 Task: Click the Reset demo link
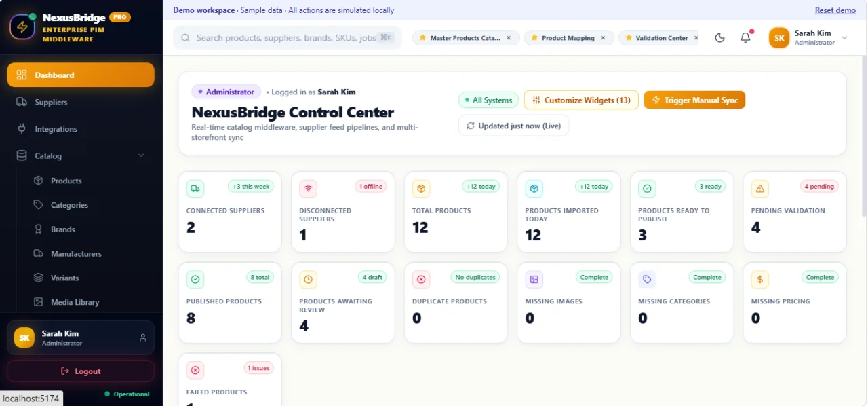835,10
